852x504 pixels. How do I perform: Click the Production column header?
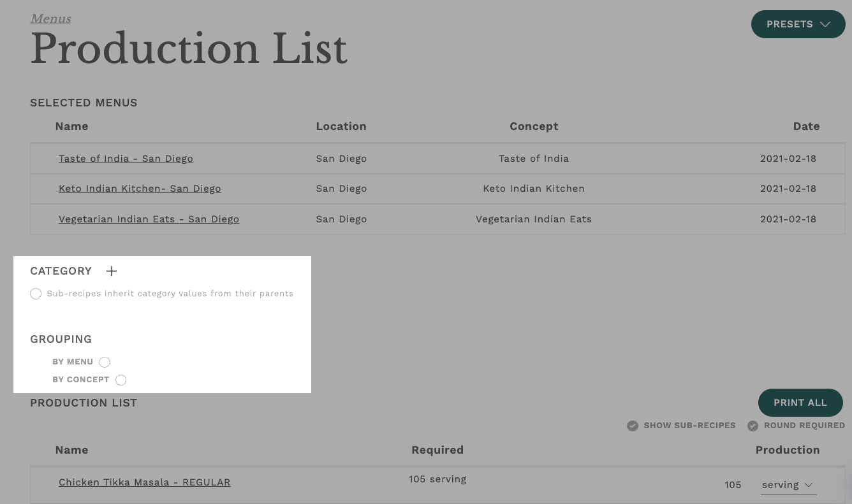click(x=787, y=450)
